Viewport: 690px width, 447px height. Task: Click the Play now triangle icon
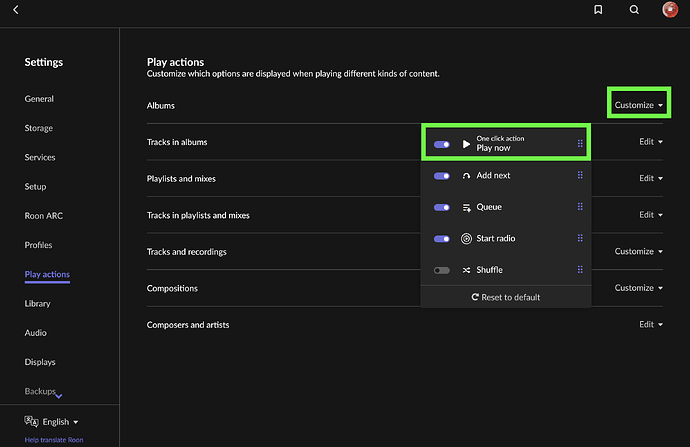466,144
